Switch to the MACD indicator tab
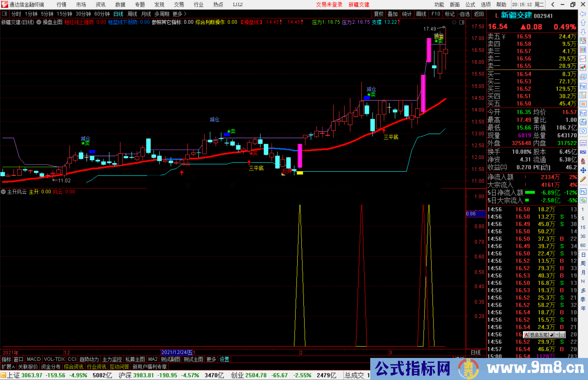Image resolution: width=588 pixels, height=380 pixels. click(34, 359)
